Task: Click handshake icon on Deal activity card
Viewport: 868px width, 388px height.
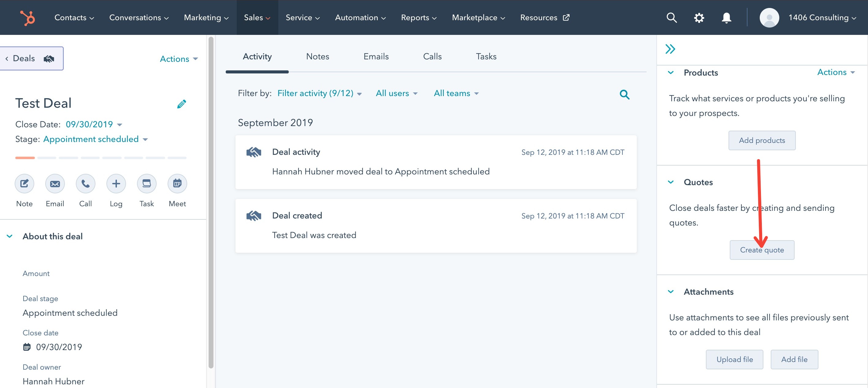Action: click(254, 152)
